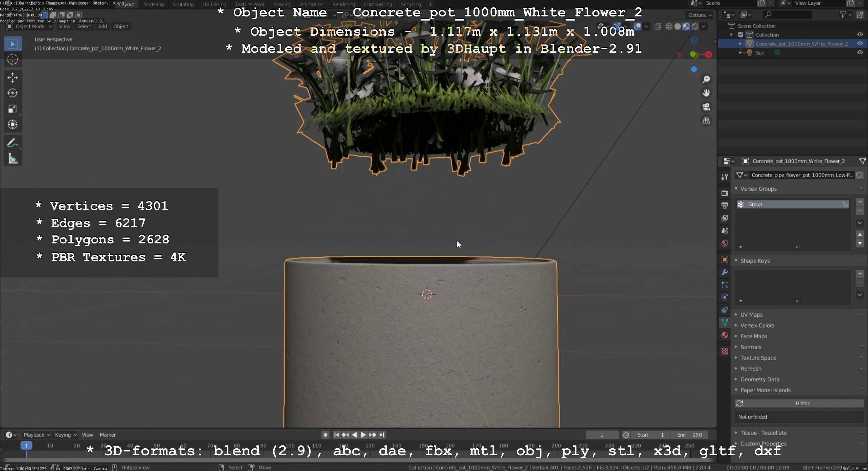Expand the Face Maps panel
This screenshot has width=868, height=471.
click(736, 336)
